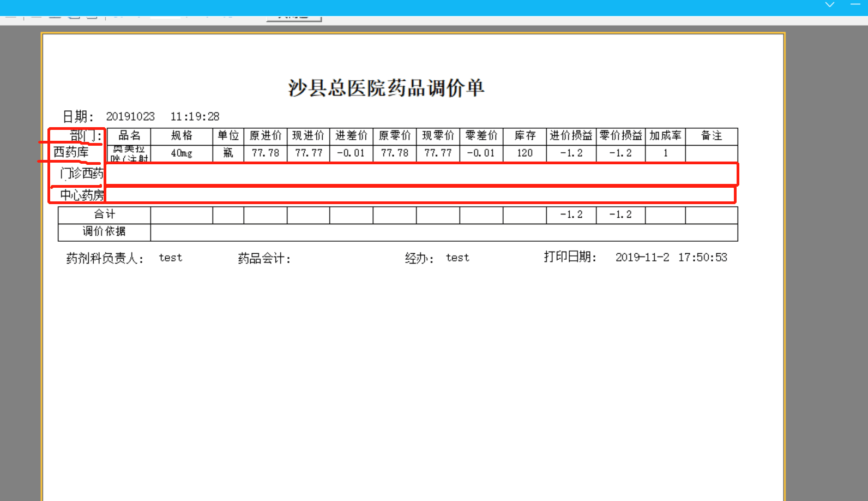
Task: Click the 进差价 column header
Action: pos(351,136)
